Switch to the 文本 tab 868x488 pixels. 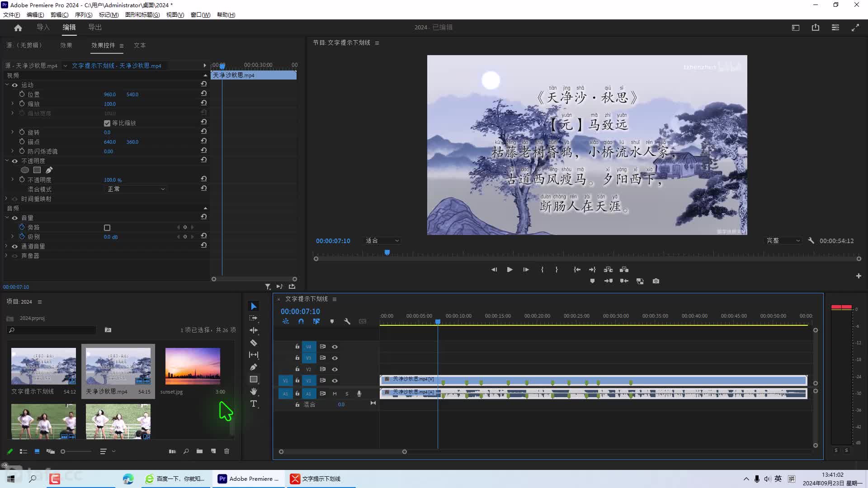point(140,45)
